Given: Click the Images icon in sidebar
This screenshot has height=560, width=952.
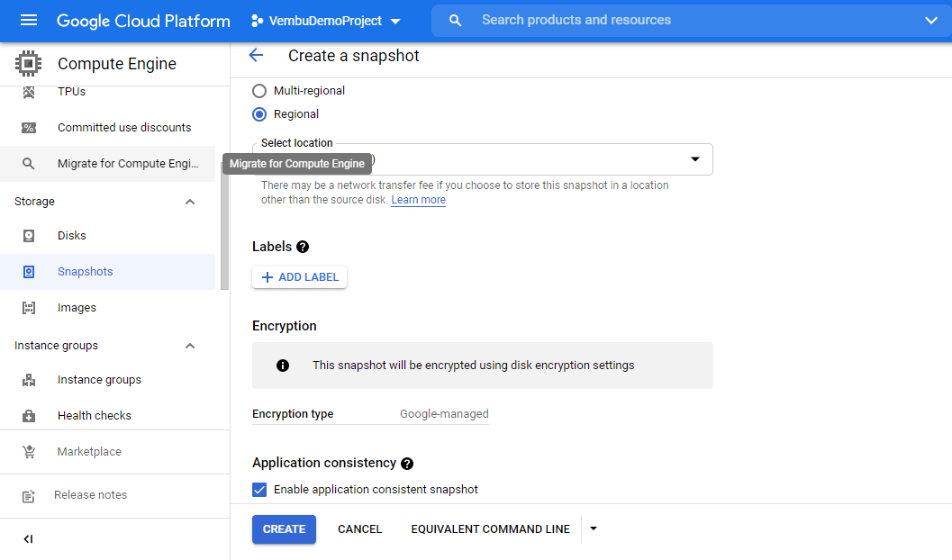Looking at the screenshot, I should [x=29, y=308].
